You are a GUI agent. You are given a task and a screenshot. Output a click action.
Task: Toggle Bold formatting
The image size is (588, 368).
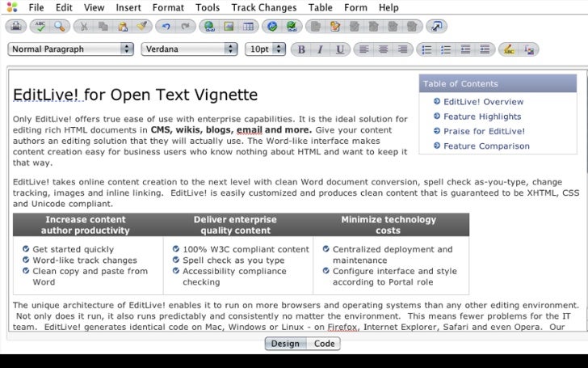point(301,49)
